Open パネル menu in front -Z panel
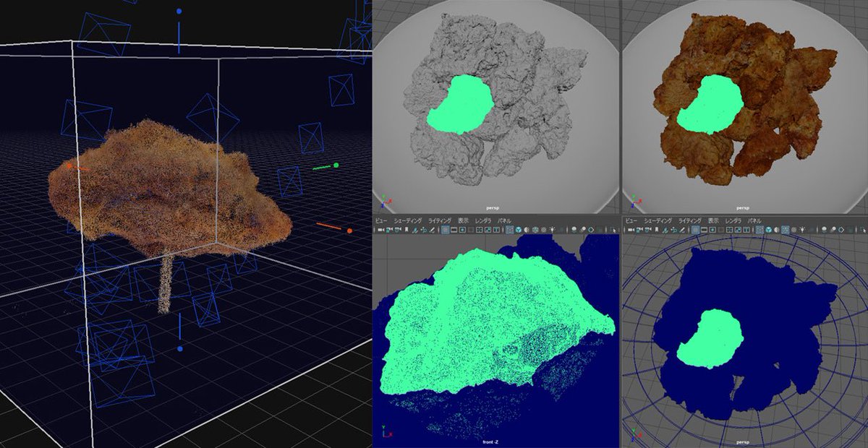Screen dimensions: 868x448 point(505,220)
